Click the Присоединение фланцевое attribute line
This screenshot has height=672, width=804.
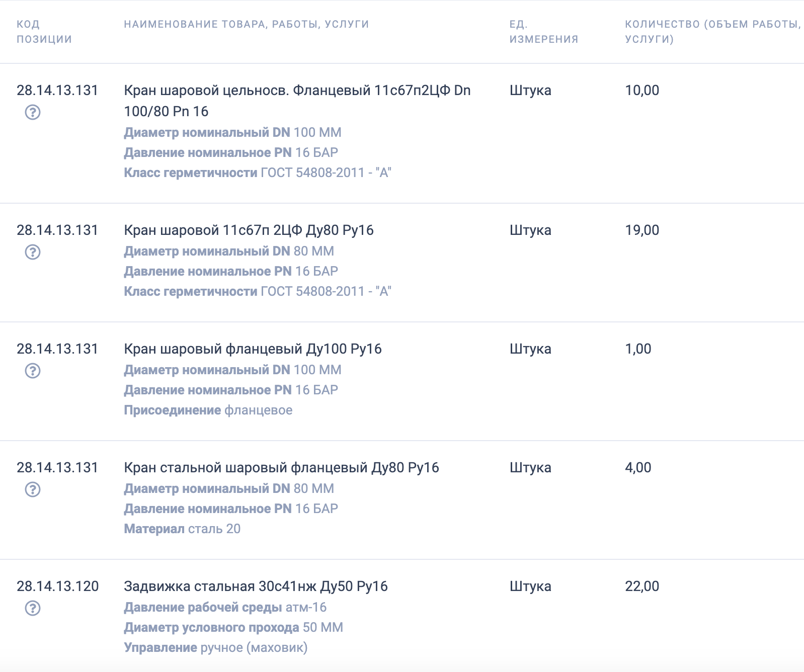pos(208,410)
